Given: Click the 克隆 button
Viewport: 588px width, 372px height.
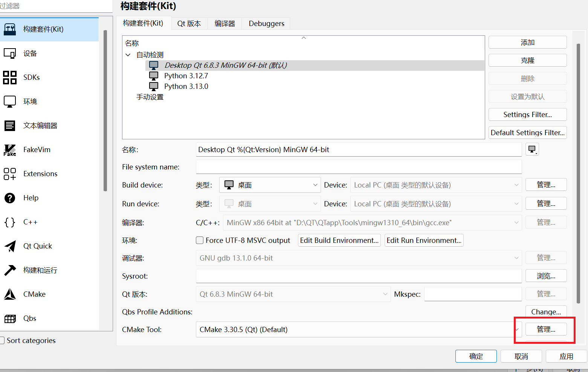Looking at the screenshot, I should coord(528,61).
